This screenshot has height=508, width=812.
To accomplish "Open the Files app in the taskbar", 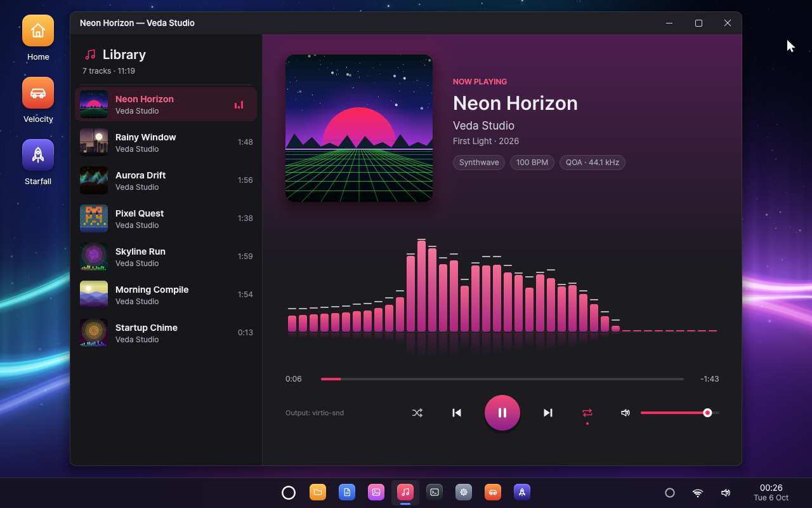I will pos(318,492).
